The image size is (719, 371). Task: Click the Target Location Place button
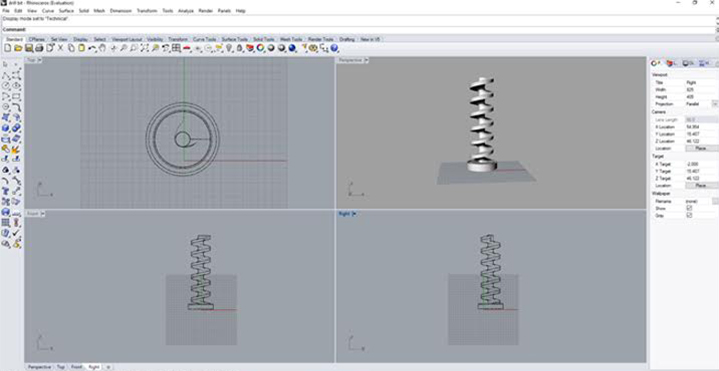click(701, 186)
